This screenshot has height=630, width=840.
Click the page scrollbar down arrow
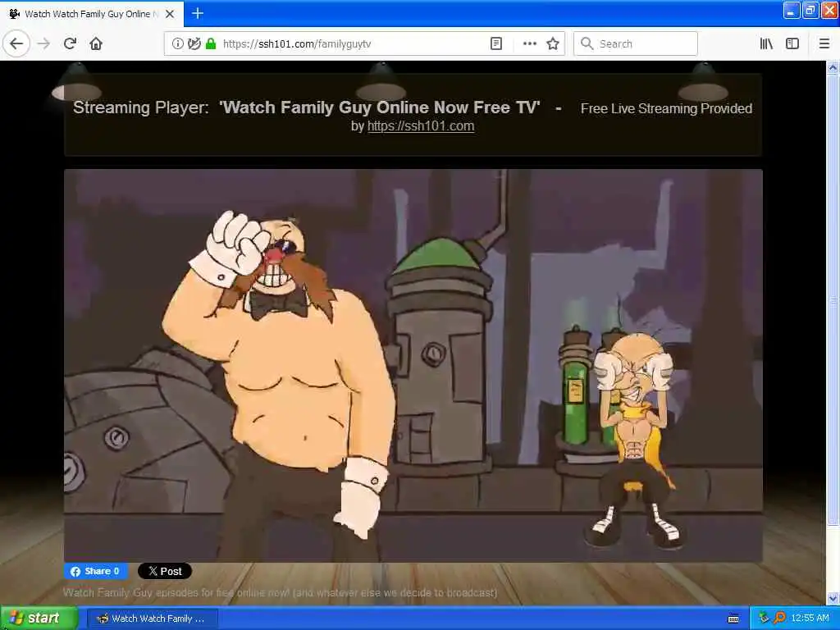tap(833, 598)
